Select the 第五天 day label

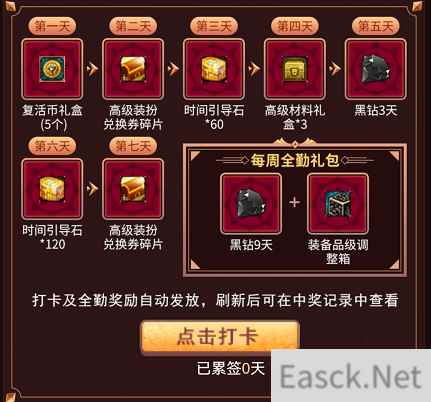376,26
